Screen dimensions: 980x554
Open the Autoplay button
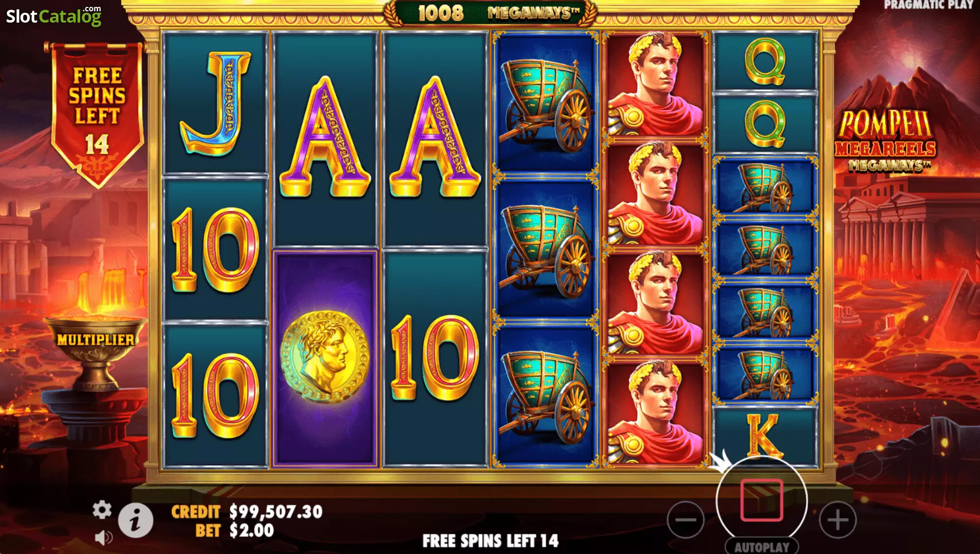762,547
